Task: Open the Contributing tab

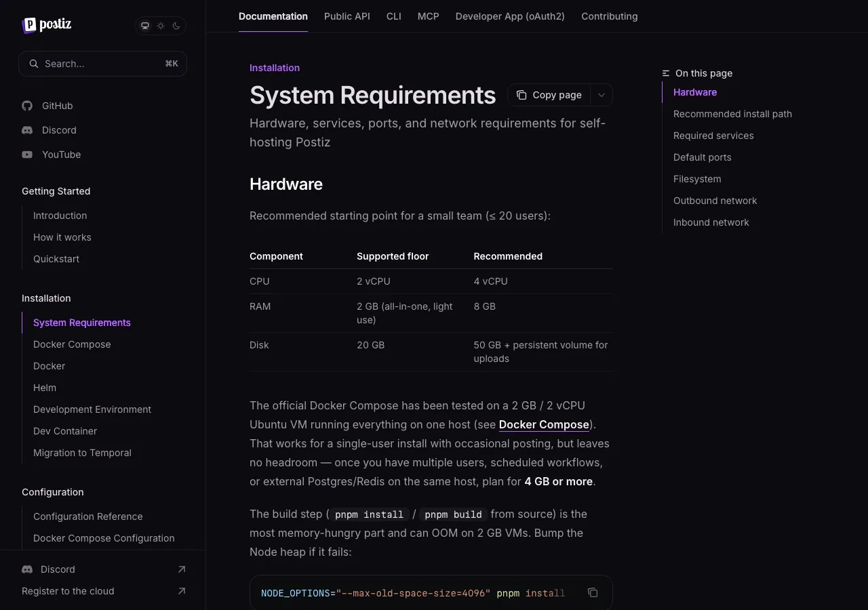Action: pos(610,16)
